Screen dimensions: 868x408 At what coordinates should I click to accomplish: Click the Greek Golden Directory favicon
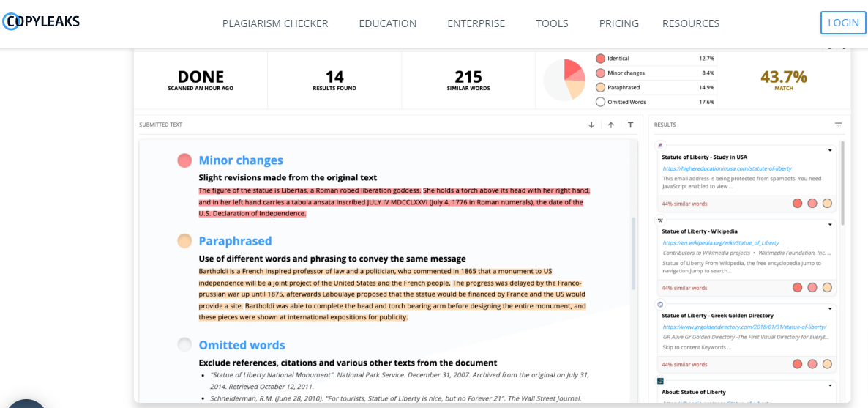(660, 304)
